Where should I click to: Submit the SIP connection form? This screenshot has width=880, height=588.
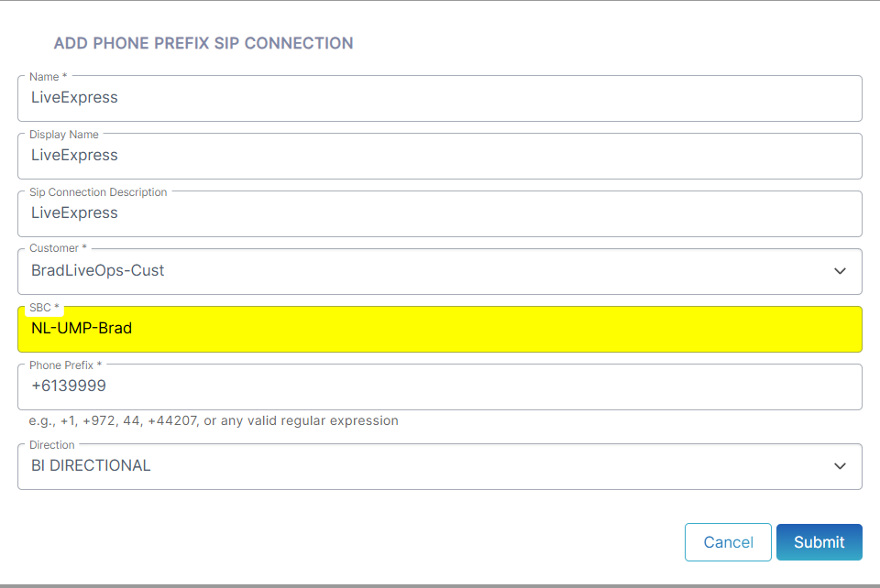click(819, 542)
